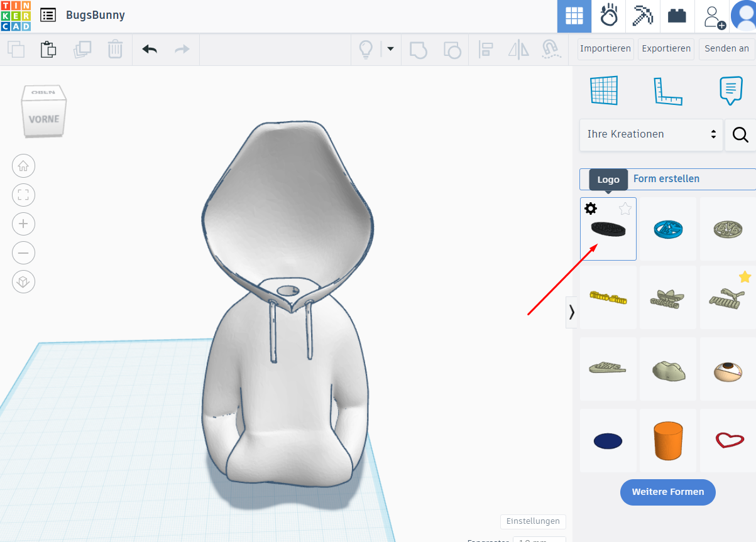Select the red heart outline shape
Screen dimensions: 756x542
pyautogui.click(x=728, y=440)
